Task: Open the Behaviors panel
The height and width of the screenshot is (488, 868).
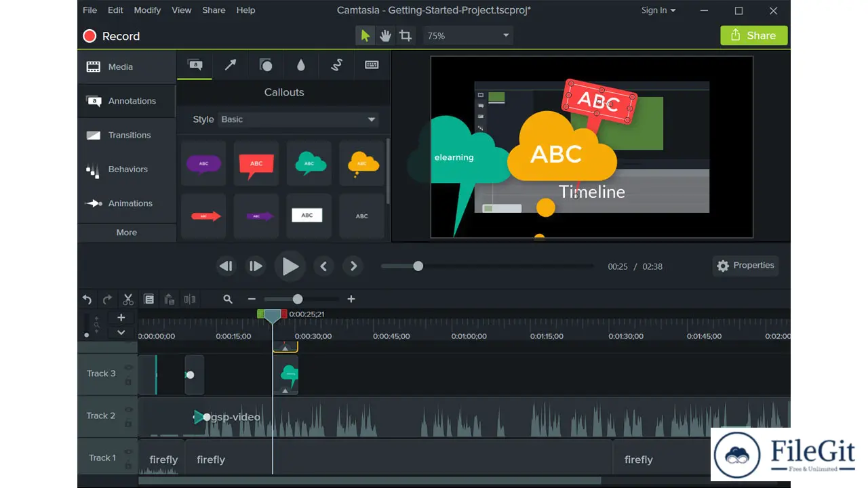Action: 127,169
